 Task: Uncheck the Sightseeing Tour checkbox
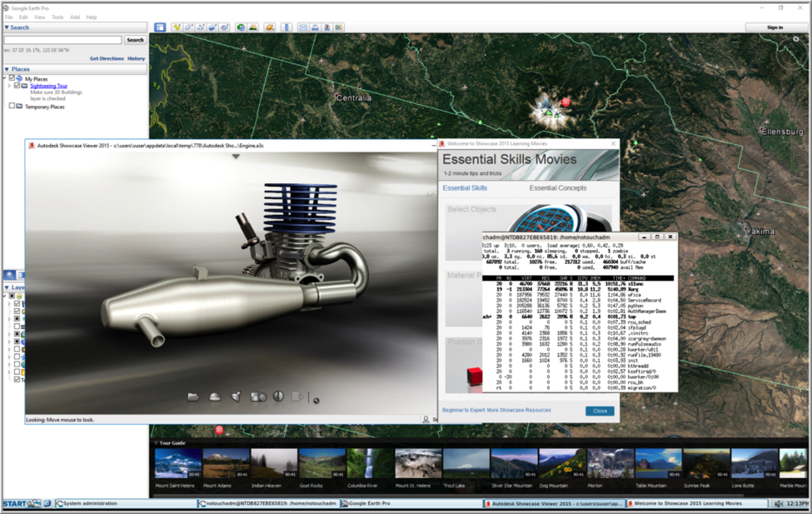pos(17,86)
